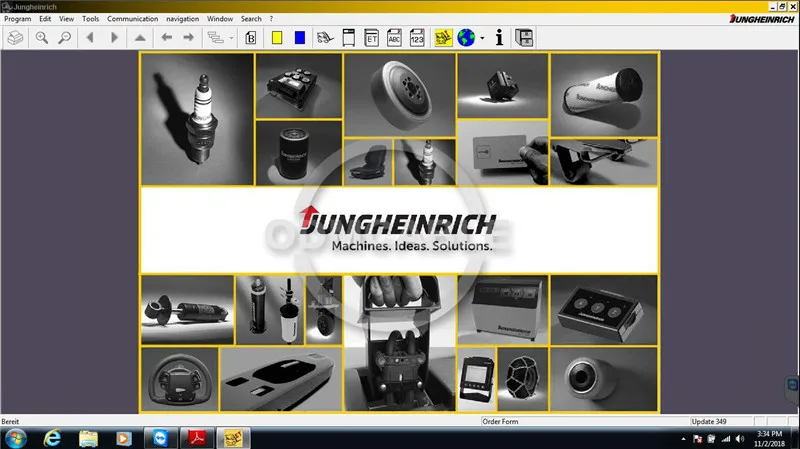Select the blue square swatch

[300, 38]
